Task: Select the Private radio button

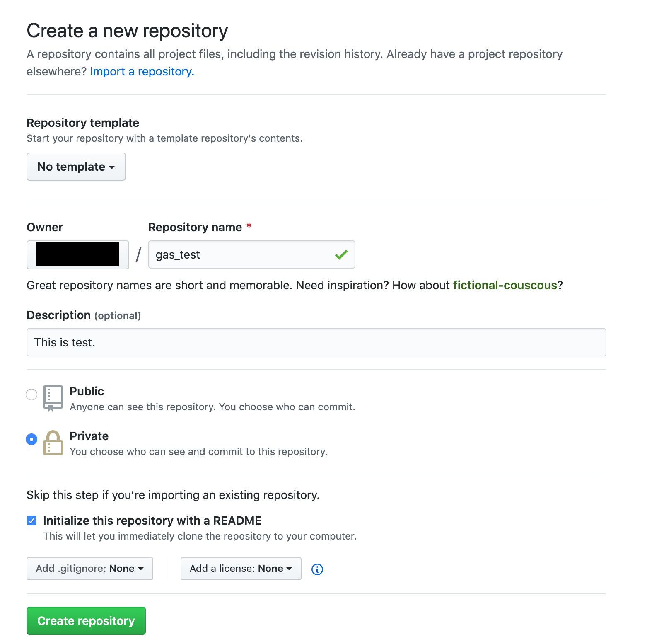Action: (31, 439)
